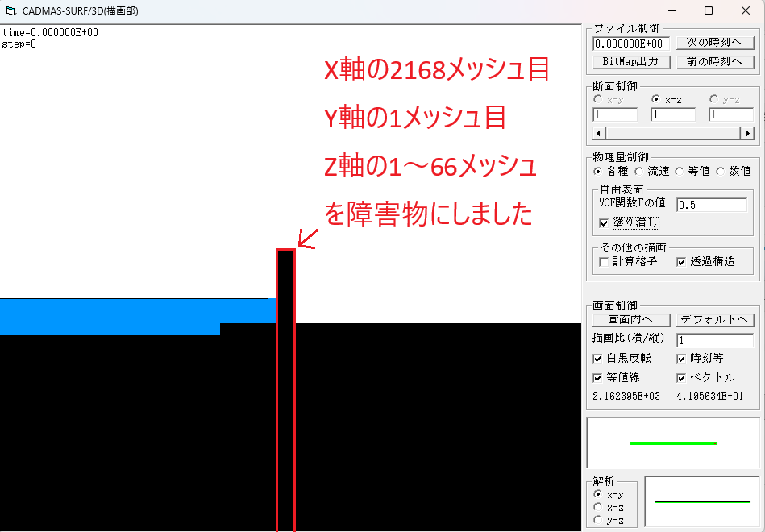Image resolution: width=765 pixels, height=532 pixels.
Task: Click the section control horizontal scrollbar track
Action: pyautogui.click(x=673, y=133)
